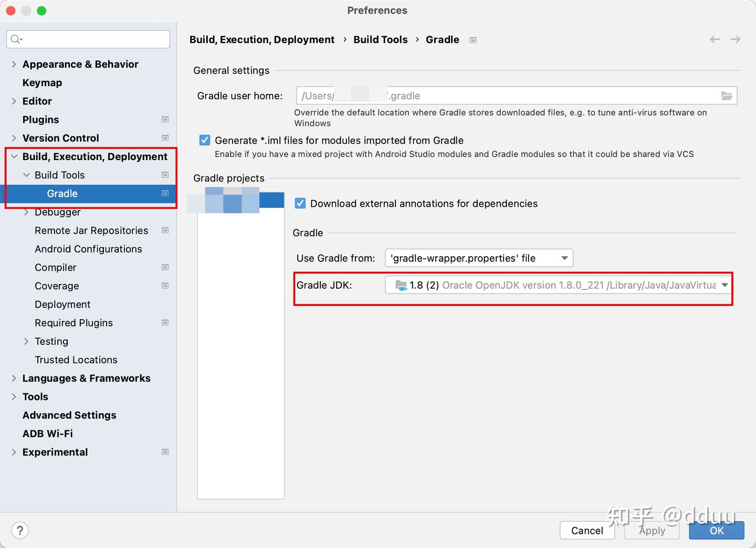
Task: Collapse the Build Tools tree node
Action: tap(26, 175)
